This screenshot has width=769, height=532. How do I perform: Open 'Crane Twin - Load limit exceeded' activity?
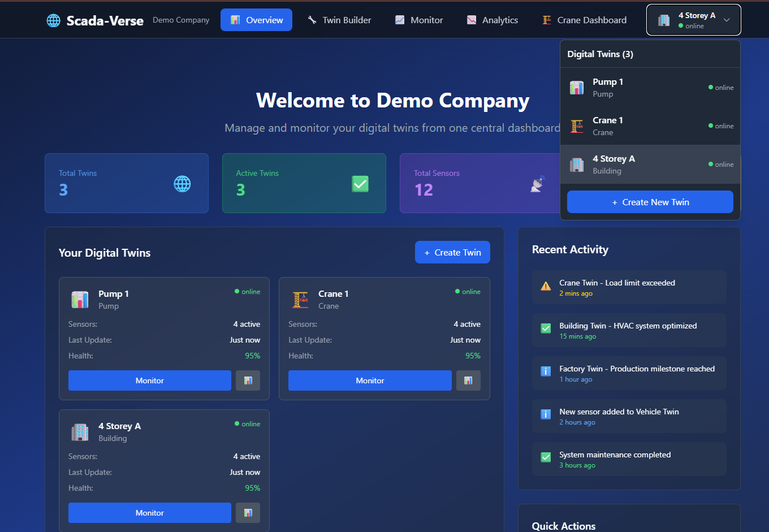click(629, 287)
